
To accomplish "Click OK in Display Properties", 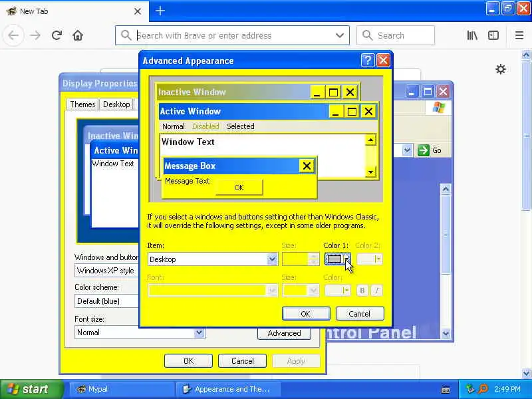I will [x=188, y=361].
